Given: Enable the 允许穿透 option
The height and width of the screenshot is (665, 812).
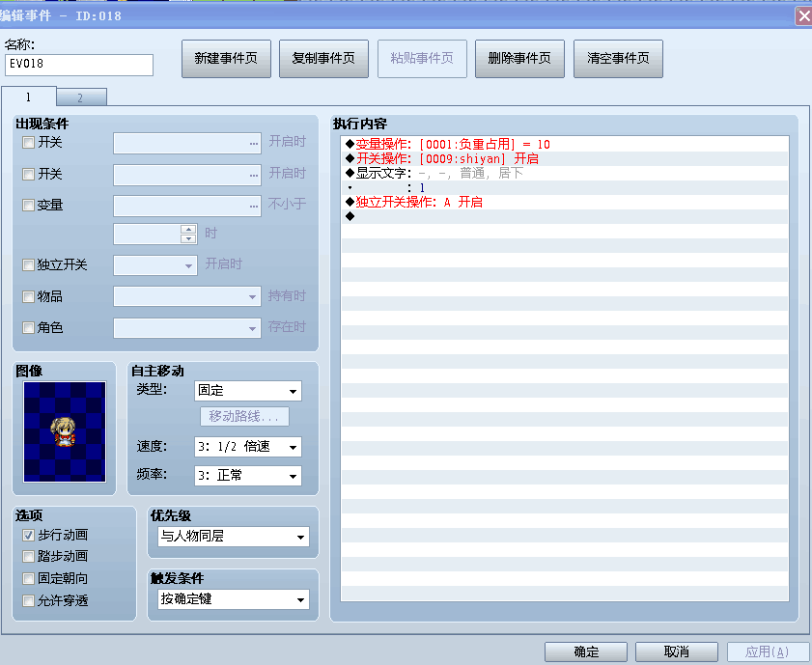Looking at the screenshot, I should click(x=28, y=601).
